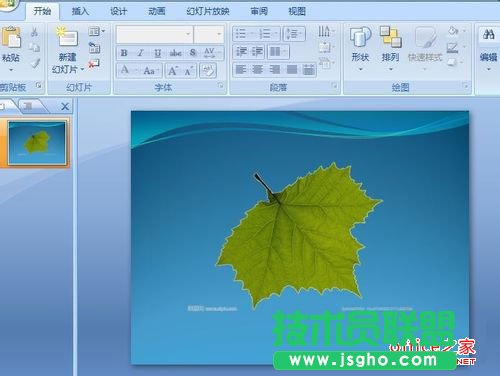Click the font color A button
500x376 pixels.
[128, 70]
